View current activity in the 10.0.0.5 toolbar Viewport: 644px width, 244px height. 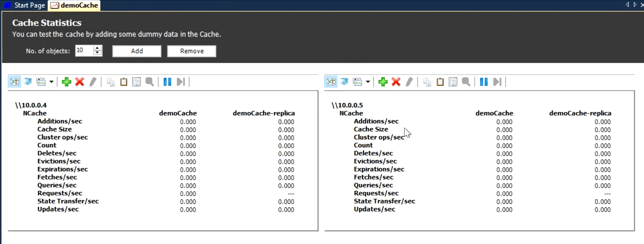pos(331,82)
